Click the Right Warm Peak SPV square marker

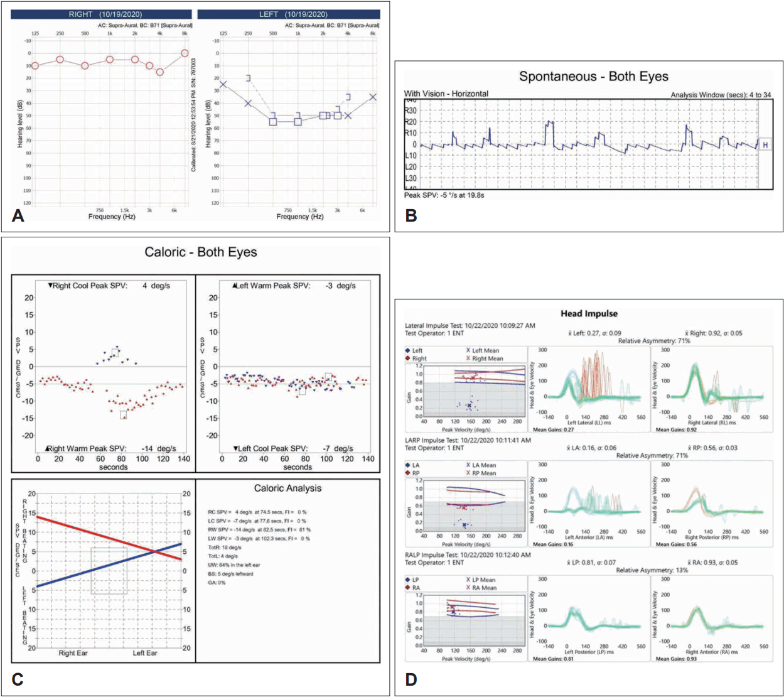[124, 415]
